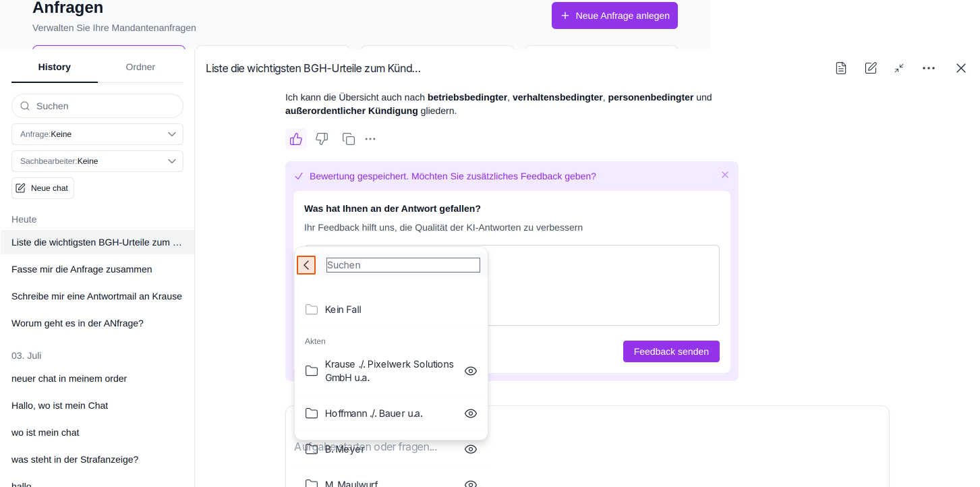Copy the answer with the copy icon
The width and height of the screenshot is (980, 487).
pos(349,139)
